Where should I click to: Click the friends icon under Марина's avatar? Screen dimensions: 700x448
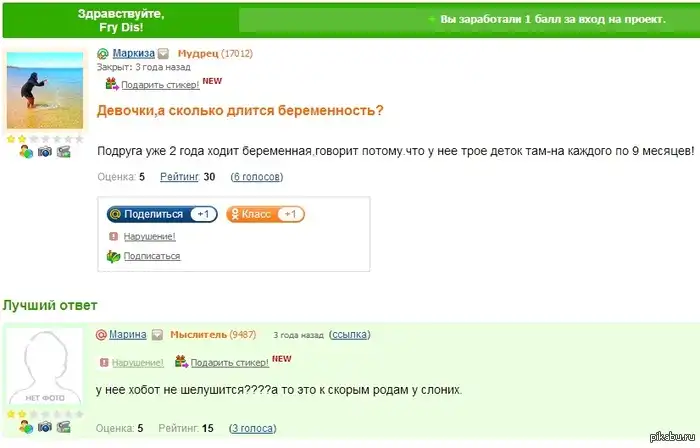pos(26,427)
